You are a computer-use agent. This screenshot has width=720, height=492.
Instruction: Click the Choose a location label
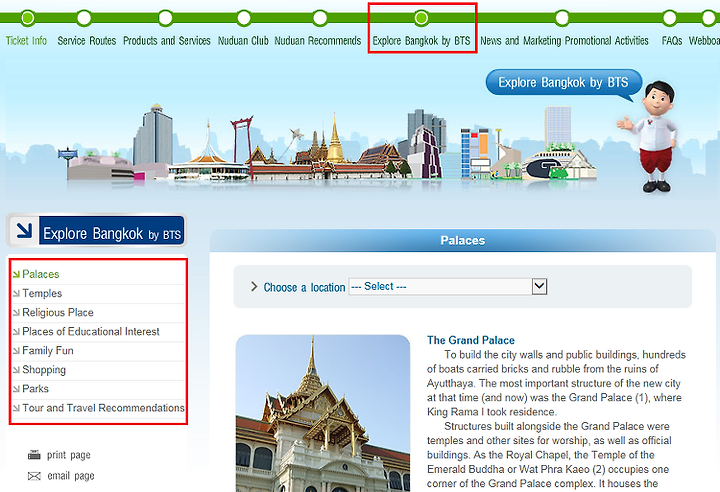click(304, 288)
